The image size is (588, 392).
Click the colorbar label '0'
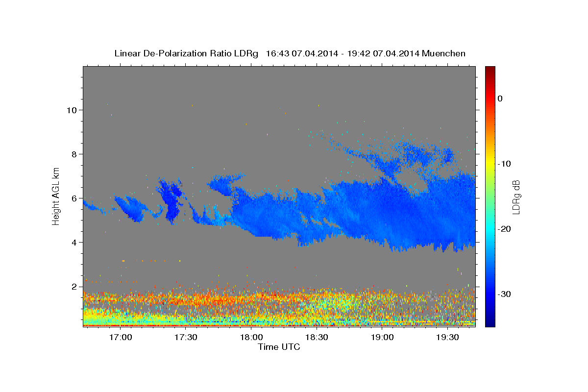[x=500, y=98]
